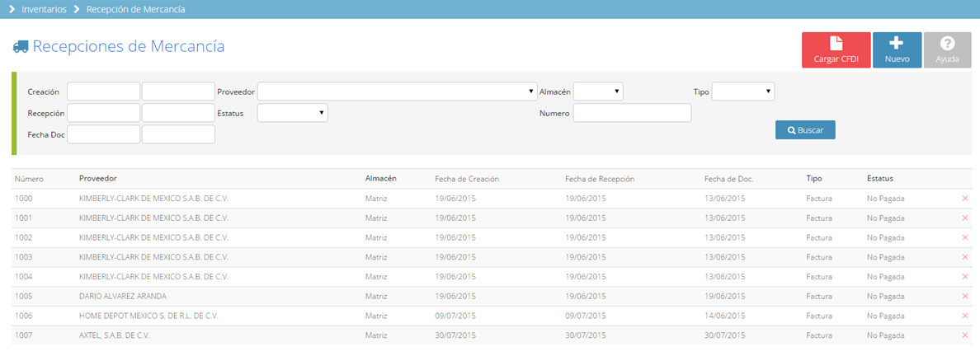The height and width of the screenshot is (356, 980).
Task: Open reception number 1000
Action: pyautogui.click(x=24, y=199)
